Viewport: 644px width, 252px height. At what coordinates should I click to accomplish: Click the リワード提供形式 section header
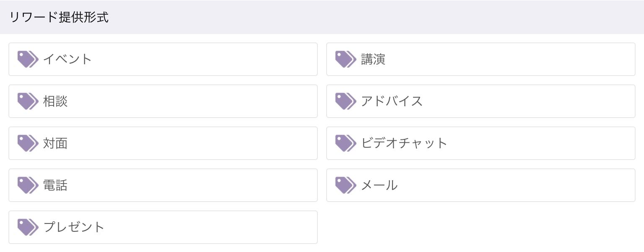[x=322, y=17]
